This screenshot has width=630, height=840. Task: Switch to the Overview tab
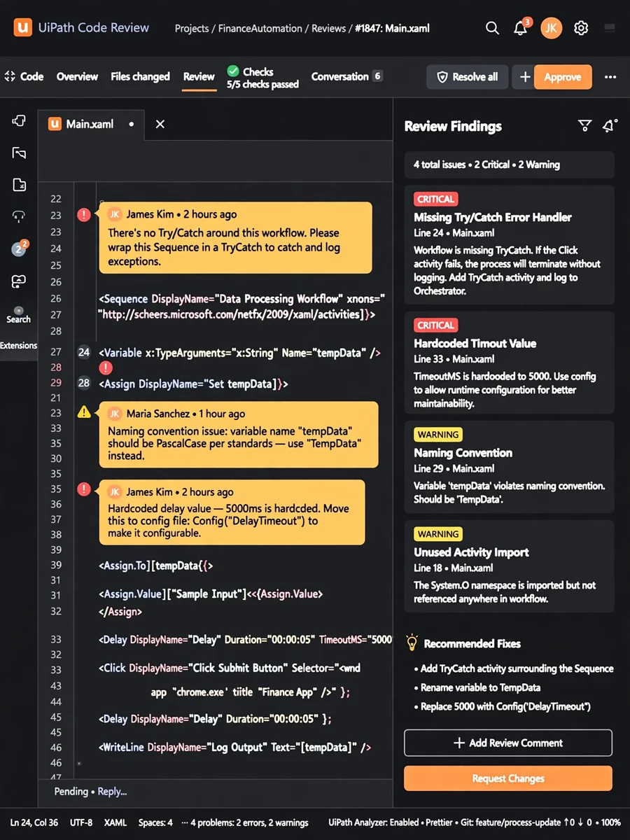pos(77,77)
